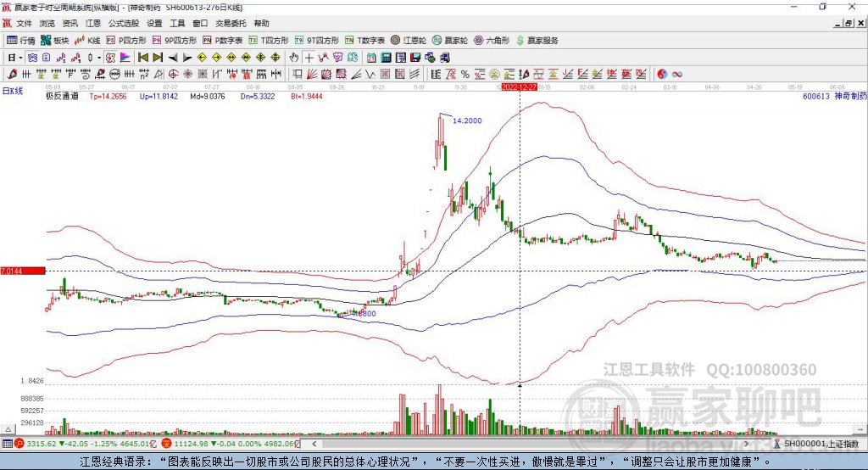This screenshot has height=470, width=868.
Task: Select the red pencil drawing tool
Action: coord(12,75)
